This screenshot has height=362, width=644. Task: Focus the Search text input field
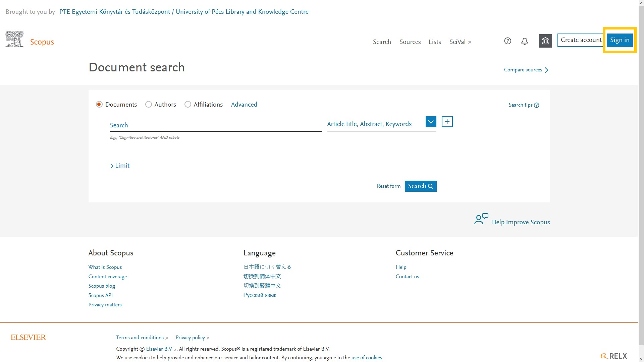click(x=216, y=125)
